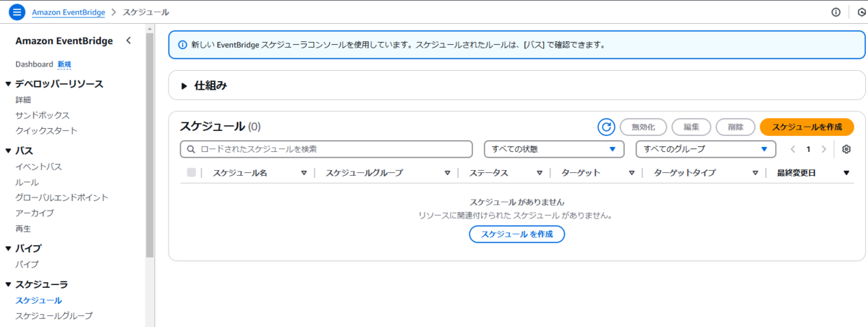The width and height of the screenshot is (868, 327).
Task: Open サンドボックス in the sidebar
Action: [x=43, y=115]
